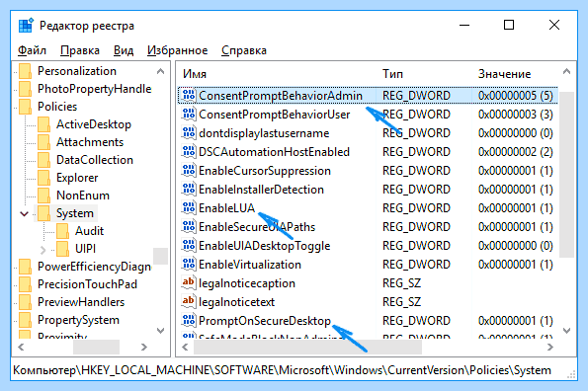Click the folder icon of Attachments key
This screenshot has height=391, width=588.
pyautogui.click(x=44, y=142)
